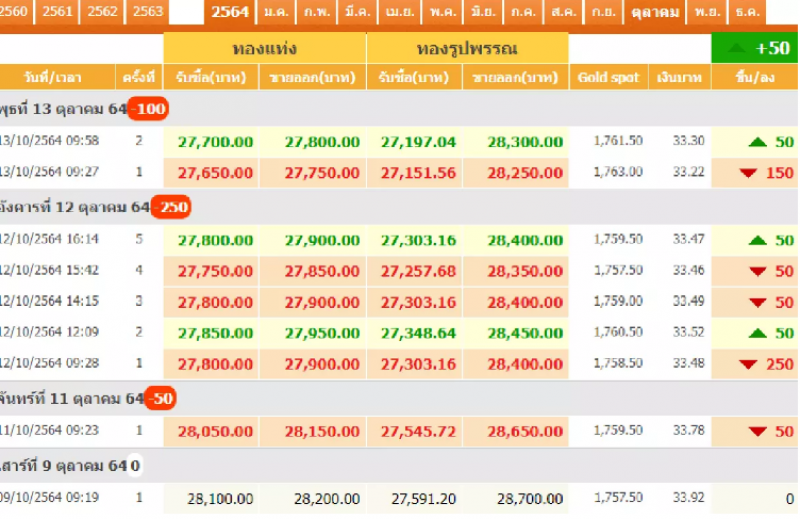Select the 2560 year tab
The width and height of the screenshot is (800, 519).
16,12
